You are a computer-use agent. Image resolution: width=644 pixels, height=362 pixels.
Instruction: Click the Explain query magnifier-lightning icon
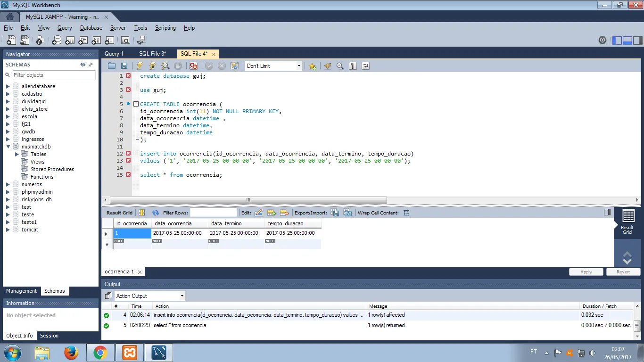click(165, 66)
